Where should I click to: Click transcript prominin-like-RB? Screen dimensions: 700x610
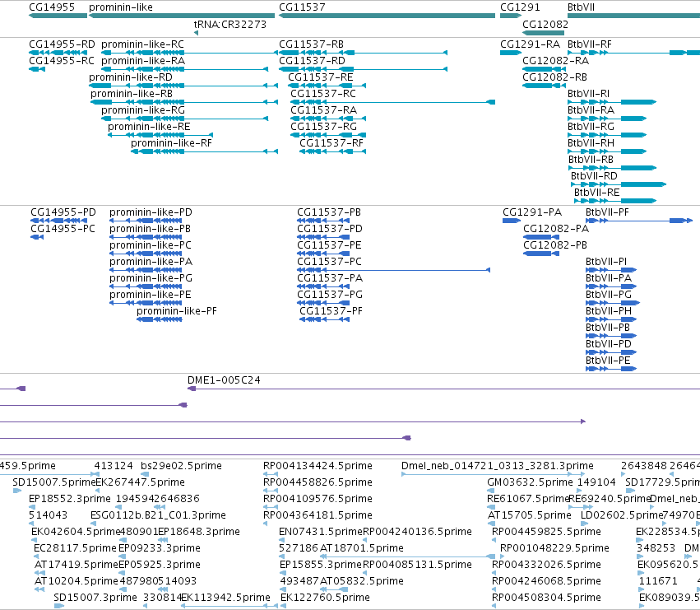132,94
